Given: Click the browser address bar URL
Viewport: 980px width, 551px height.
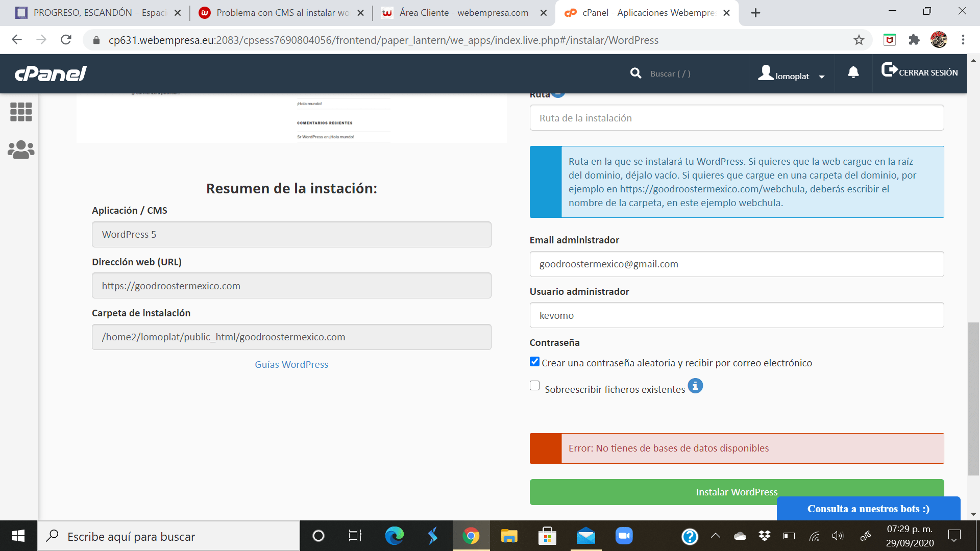Looking at the screenshot, I should [x=383, y=40].
